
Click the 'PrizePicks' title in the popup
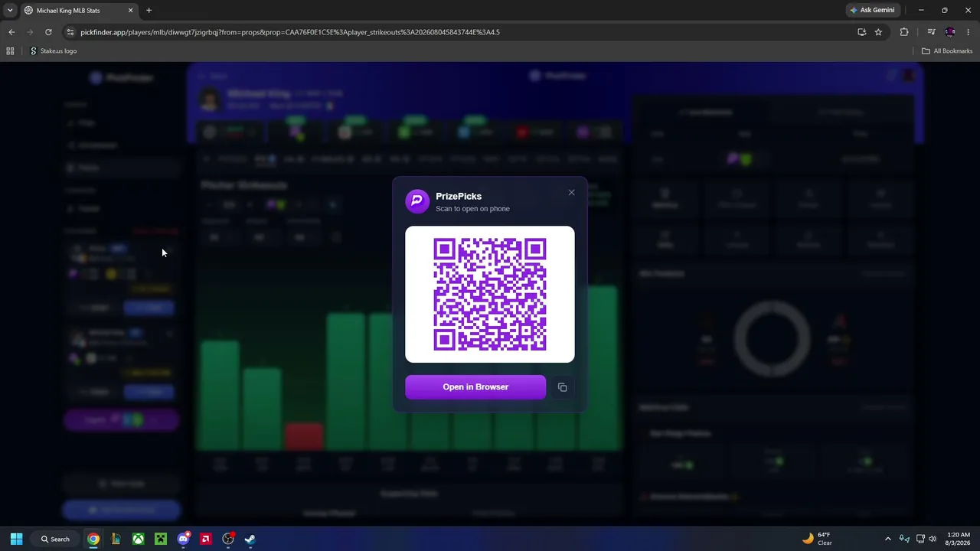point(459,196)
